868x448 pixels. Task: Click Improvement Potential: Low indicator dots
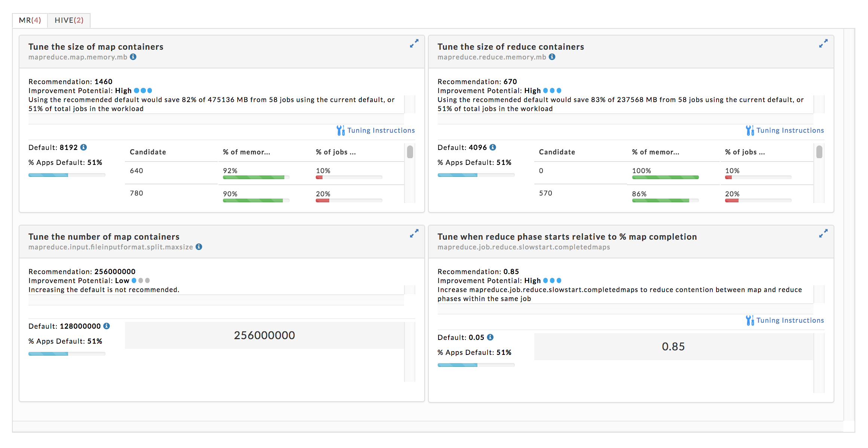coord(141,280)
